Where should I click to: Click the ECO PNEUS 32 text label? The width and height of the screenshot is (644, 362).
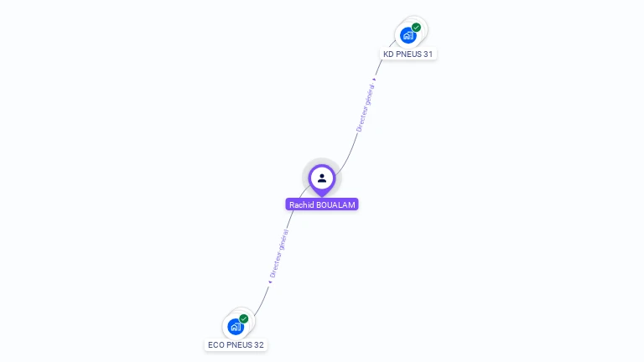tap(236, 344)
